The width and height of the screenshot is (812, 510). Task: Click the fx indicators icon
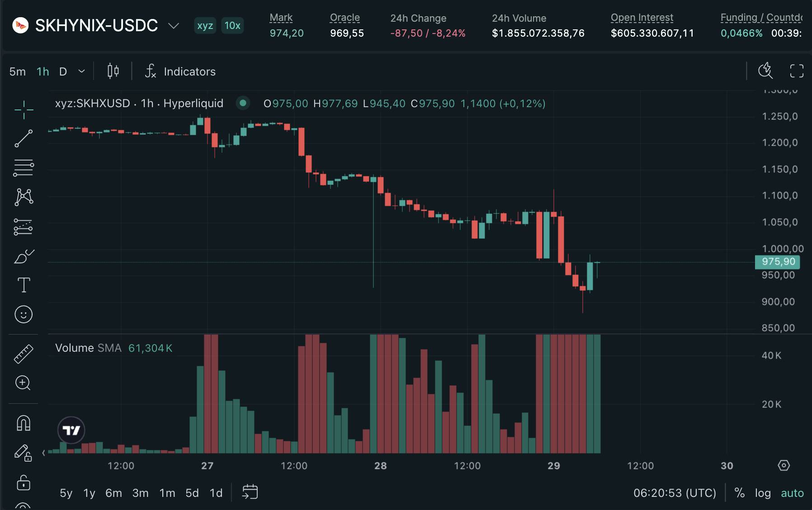(x=151, y=71)
